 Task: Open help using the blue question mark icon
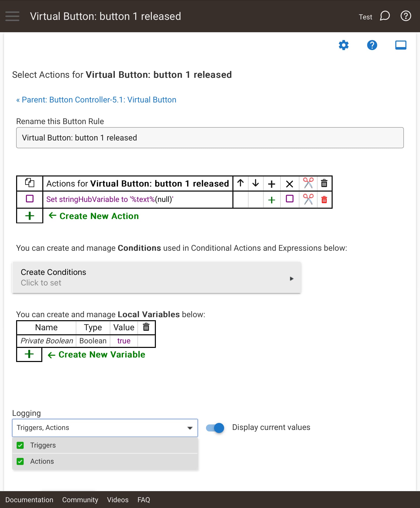[x=372, y=45]
